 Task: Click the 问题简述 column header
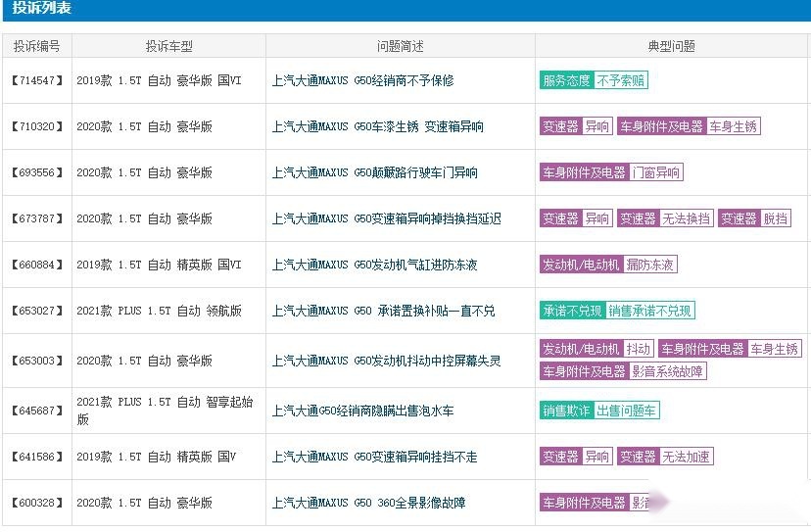(x=401, y=46)
